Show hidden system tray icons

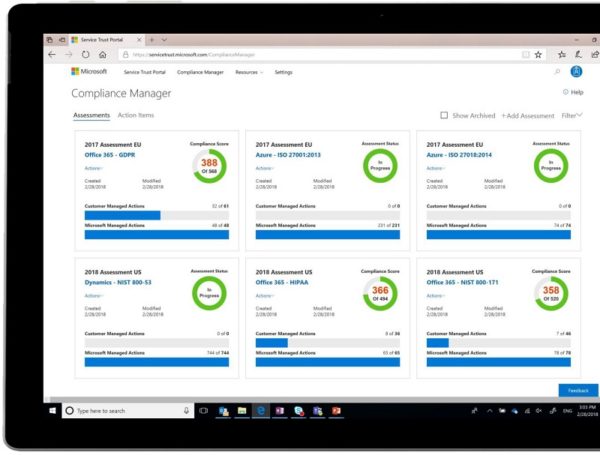(x=489, y=411)
